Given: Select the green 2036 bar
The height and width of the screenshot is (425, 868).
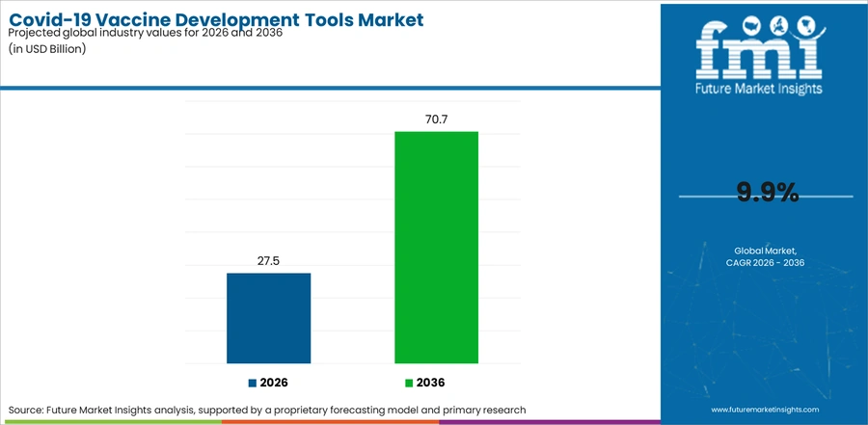Looking at the screenshot, I should [x=436, y=248].
